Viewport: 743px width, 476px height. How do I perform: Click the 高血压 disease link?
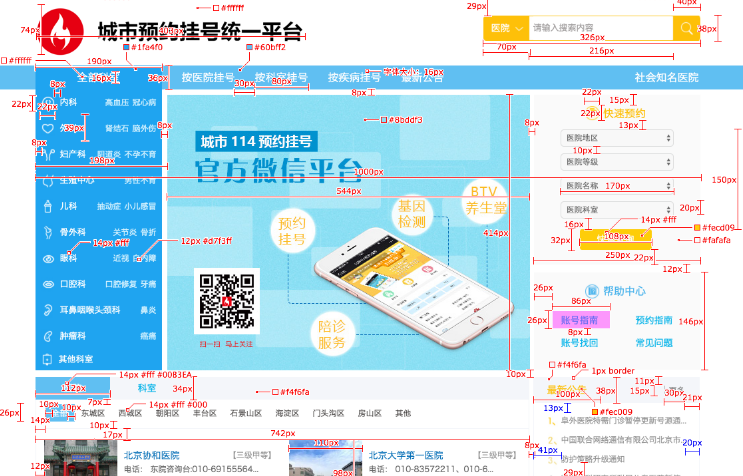[117, 102]
